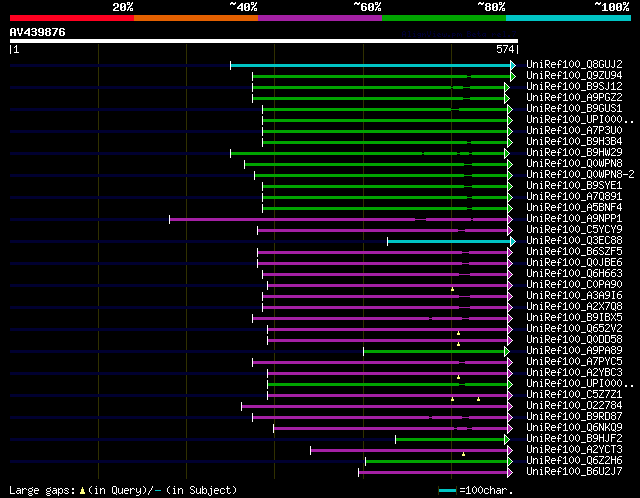Click the cyan arrowhead ending Q3EC88 alignment

click(513, 242)
